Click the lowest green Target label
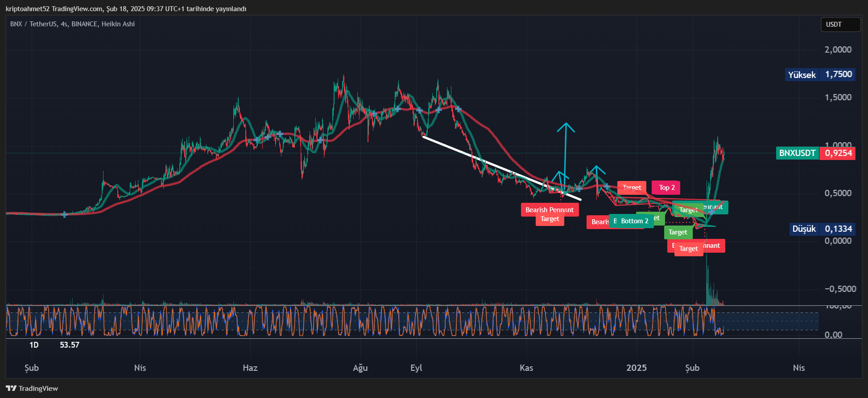868x398 pixels. pyautogui.click(x=678, y=232)
